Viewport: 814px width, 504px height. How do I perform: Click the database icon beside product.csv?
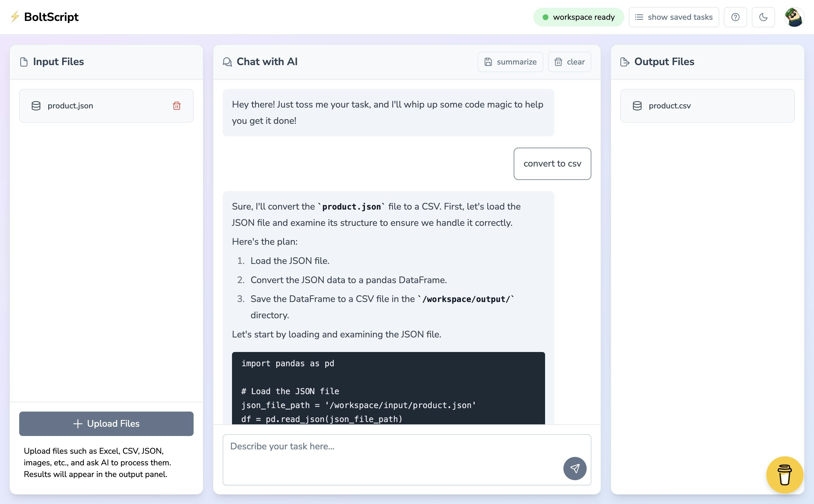(x=637, y=106)
